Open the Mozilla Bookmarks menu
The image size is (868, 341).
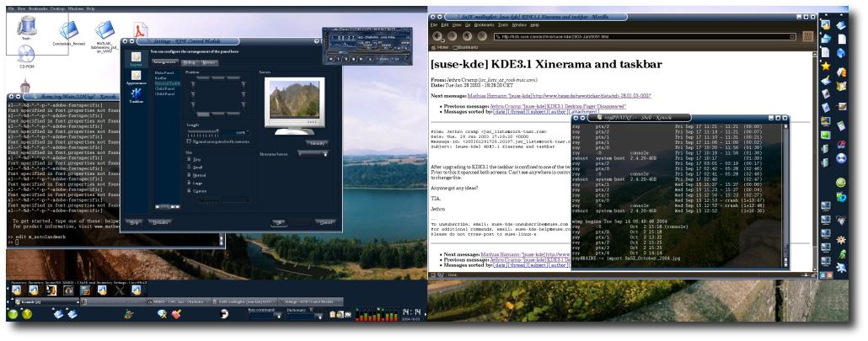[485, 25]
